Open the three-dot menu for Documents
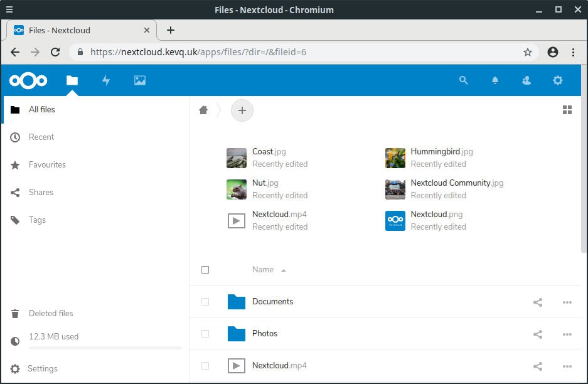588x384 pixels. point(567,302)
